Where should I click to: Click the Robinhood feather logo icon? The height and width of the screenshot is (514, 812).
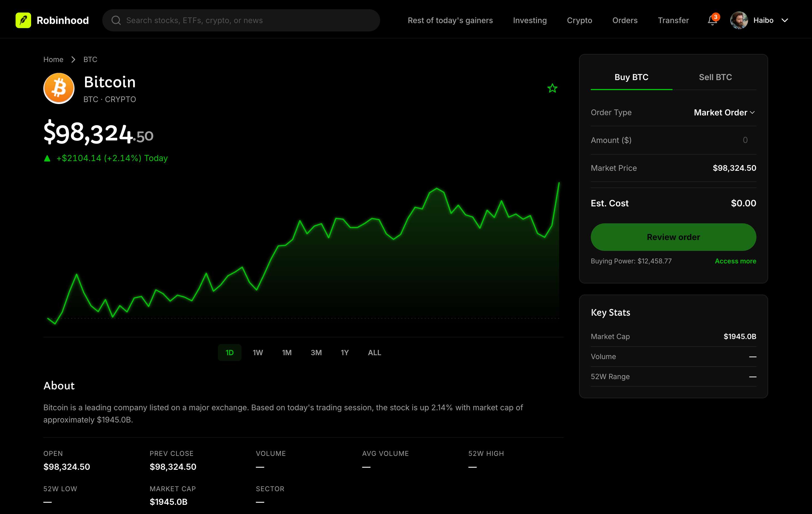[x=23, y=20]
